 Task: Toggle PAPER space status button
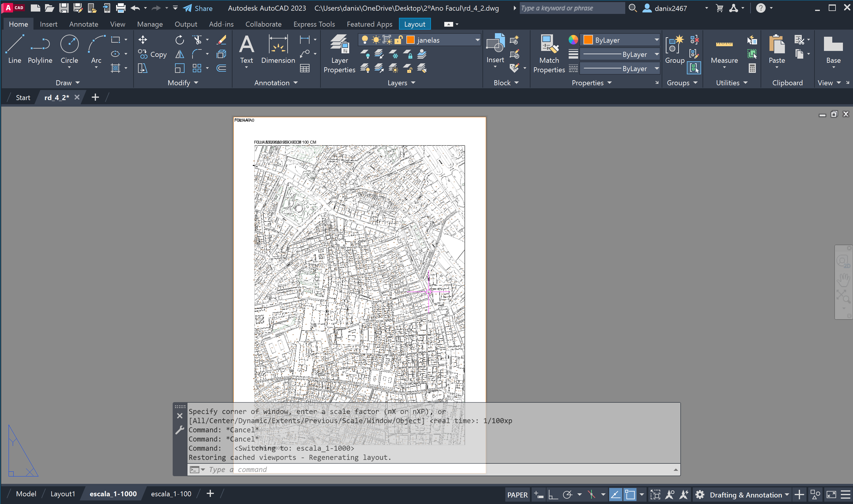[517, 495]
